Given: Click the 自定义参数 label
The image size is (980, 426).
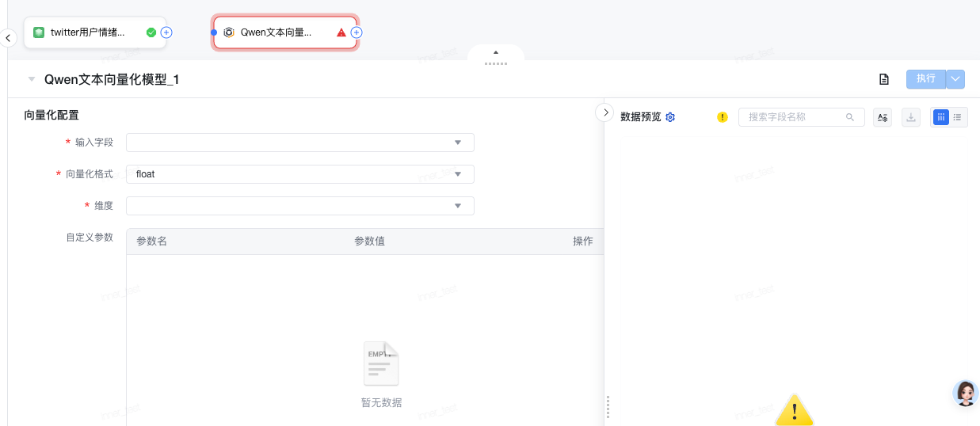Looking at the screenshot, I should [x=90, y=238].
